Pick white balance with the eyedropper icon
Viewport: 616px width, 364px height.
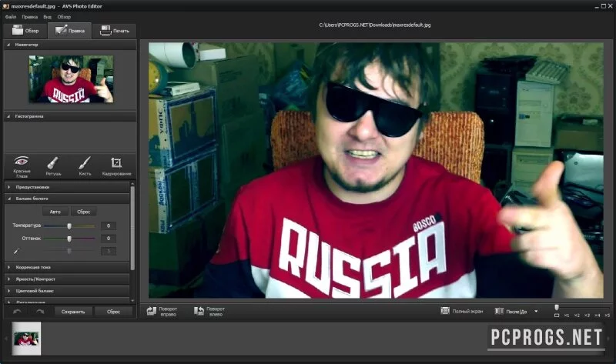[x=16, y=251]
